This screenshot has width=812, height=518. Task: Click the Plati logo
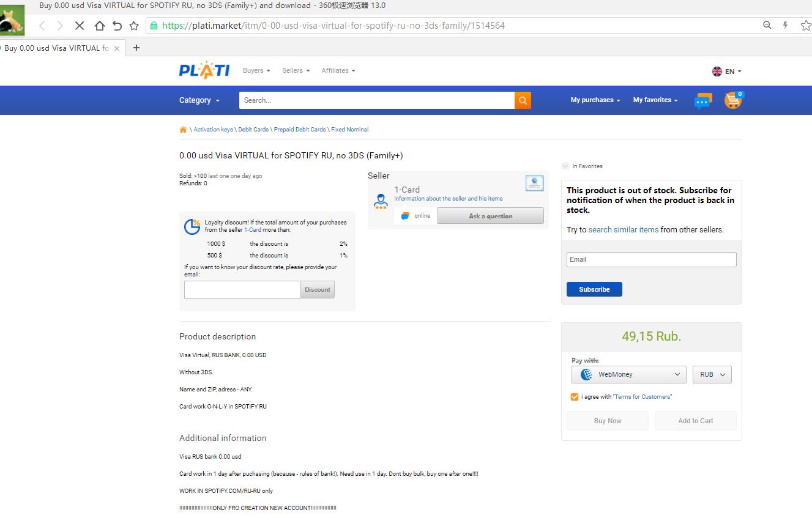204,71
